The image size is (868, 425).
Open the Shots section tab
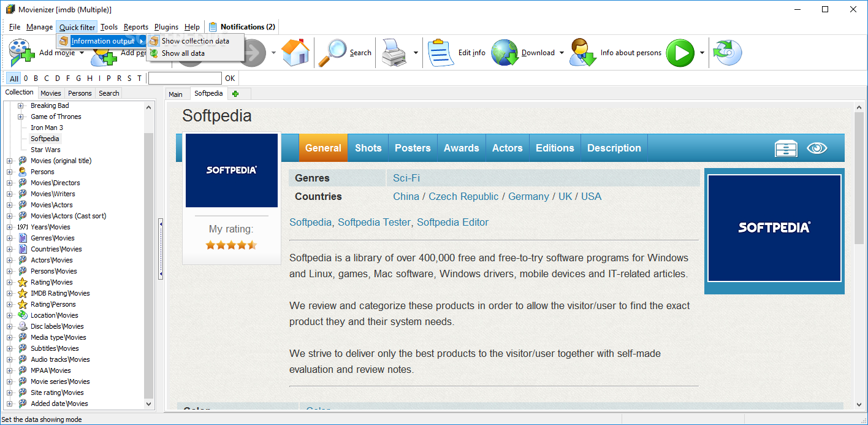(x=368, y=148)
